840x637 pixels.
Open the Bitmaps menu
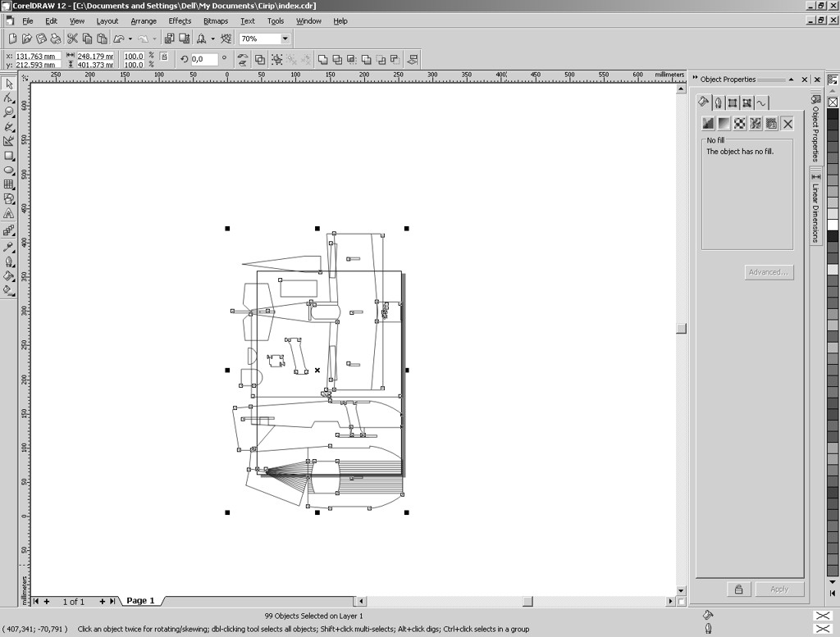[216, 20]
